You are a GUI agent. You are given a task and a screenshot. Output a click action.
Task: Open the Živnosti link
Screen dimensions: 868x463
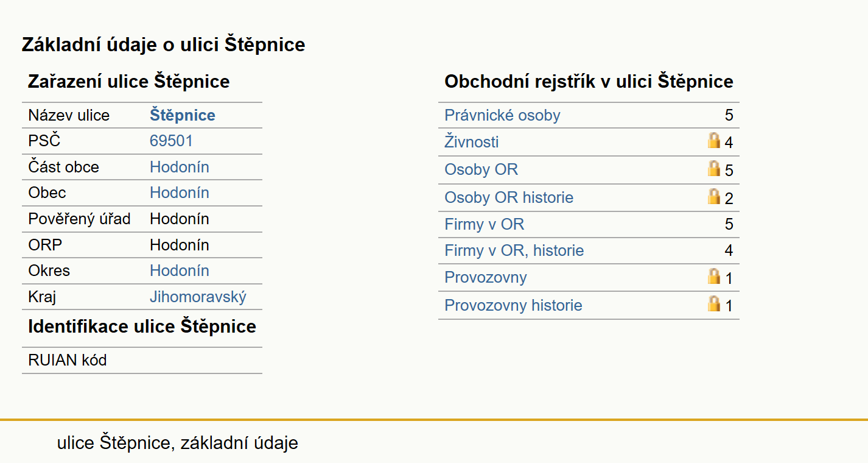pos(471,142)
